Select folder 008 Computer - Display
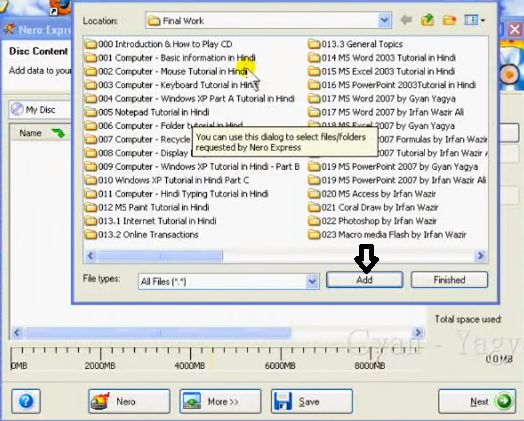 point(138,153)
